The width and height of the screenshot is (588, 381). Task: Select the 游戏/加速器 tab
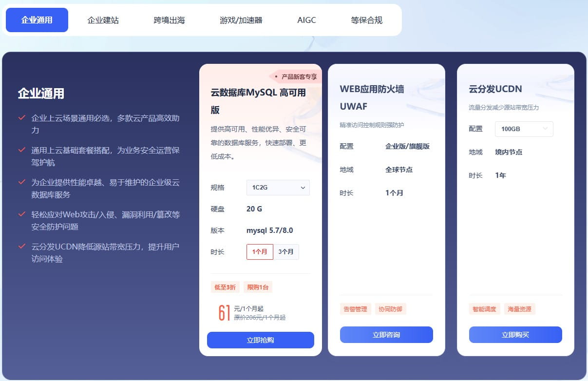click(x=242, y=19)
